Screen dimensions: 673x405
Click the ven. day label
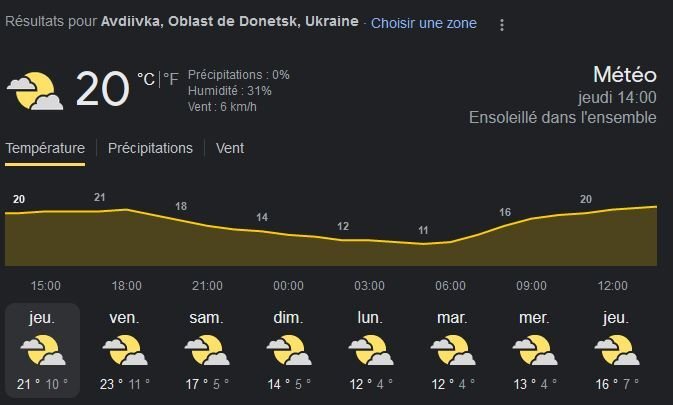pyautogui.click(x=125, y=318)
